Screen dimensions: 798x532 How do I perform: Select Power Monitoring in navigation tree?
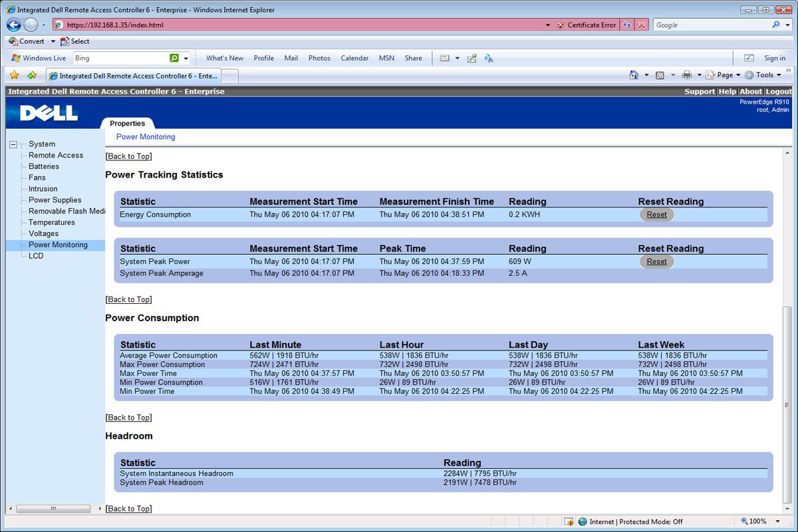click(x=58, y=245)
